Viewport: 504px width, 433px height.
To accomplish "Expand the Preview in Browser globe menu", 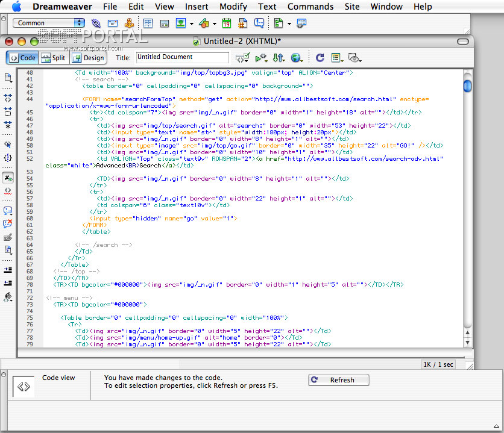I will [297, 58].
